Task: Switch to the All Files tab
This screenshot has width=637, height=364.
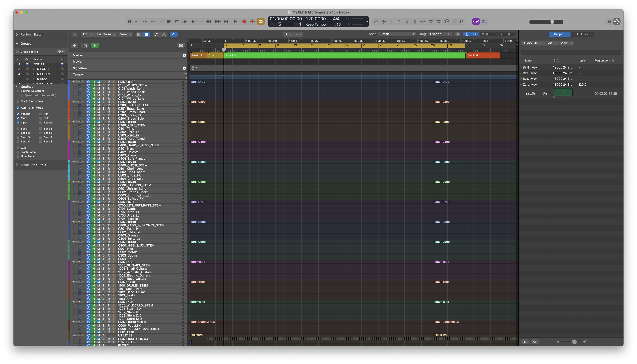Action: pyautogui.click(x=582, y=34)
